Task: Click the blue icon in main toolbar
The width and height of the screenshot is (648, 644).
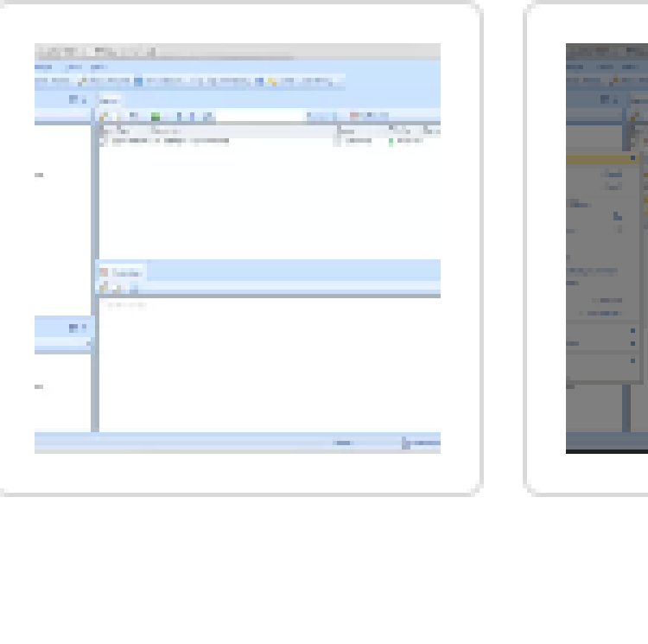Action: [x=137, y=81]
